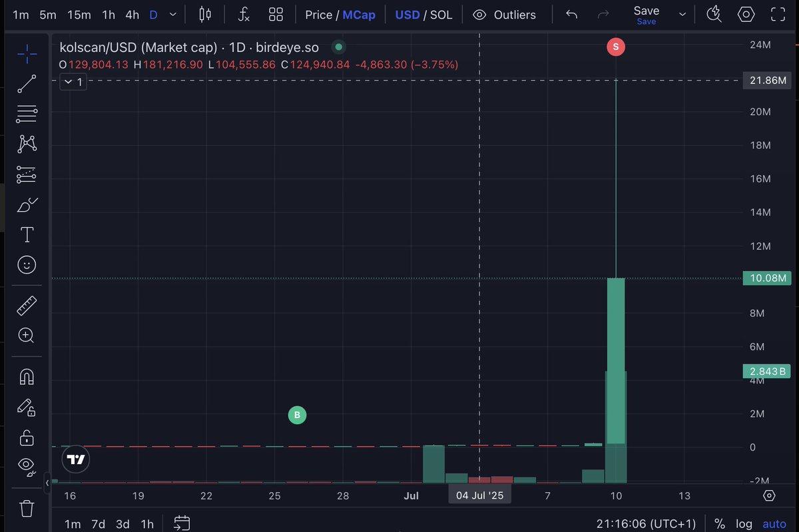Set range to 1m in bottom bar
This screenshot has width=799, height=532.
coord(73,524)
